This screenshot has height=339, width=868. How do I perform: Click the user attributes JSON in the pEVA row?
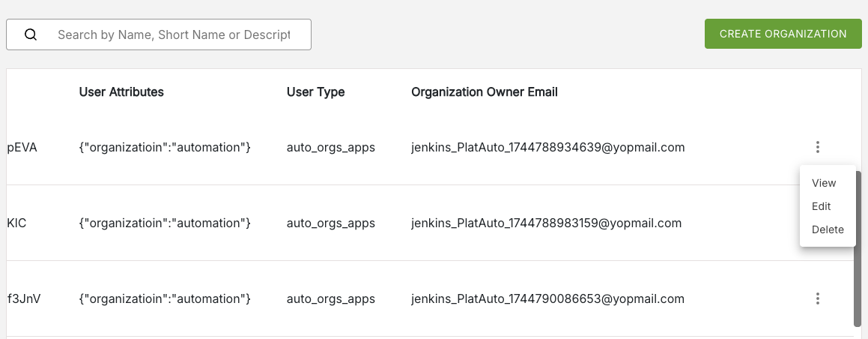click(165, 148)
